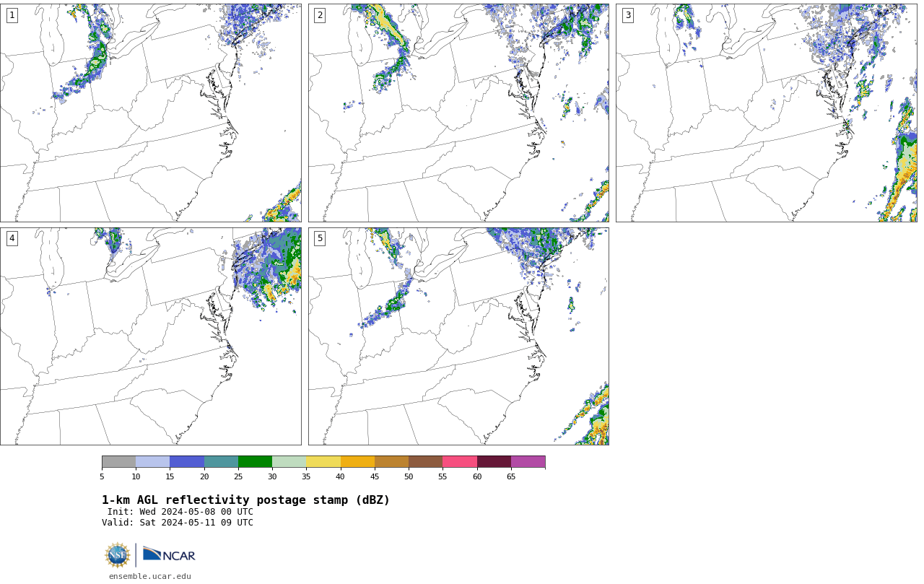Click the NCAR logo
The image size is (924, 584).
[x=169, y=554]
